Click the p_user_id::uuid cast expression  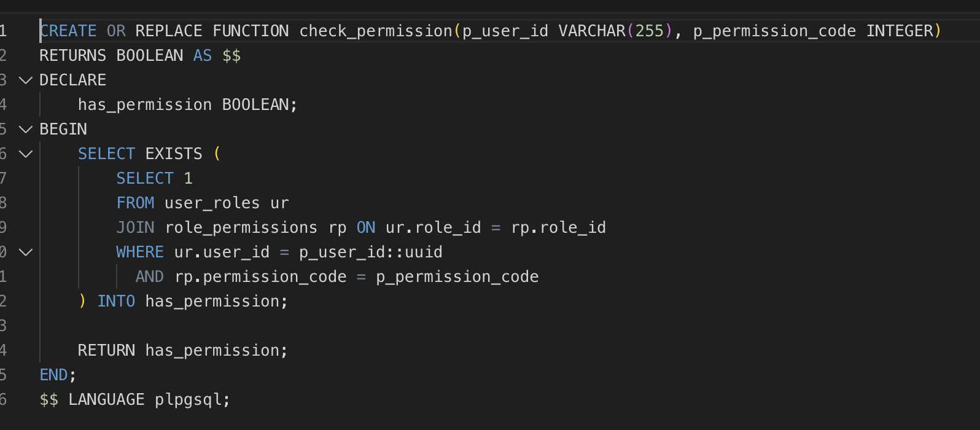[x=370, y=252]
